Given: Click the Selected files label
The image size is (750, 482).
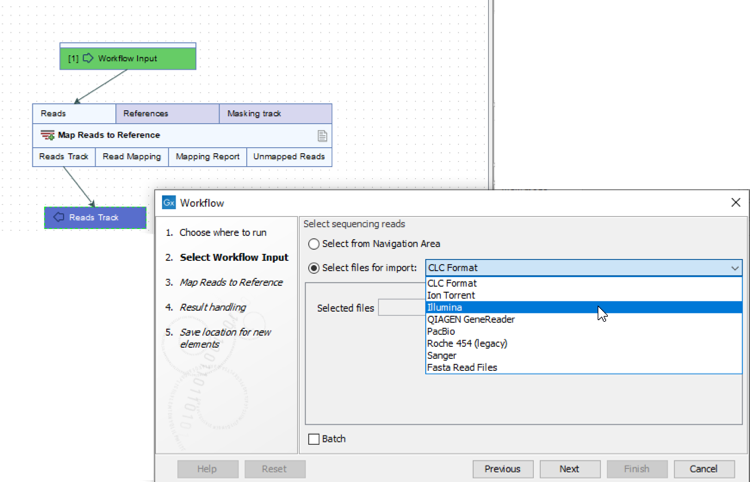Looking at the screenshot, I should 345,308.
